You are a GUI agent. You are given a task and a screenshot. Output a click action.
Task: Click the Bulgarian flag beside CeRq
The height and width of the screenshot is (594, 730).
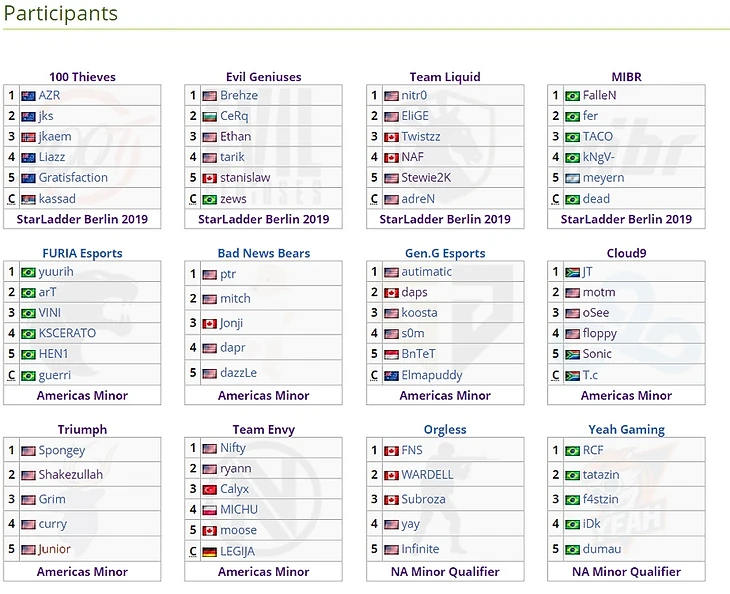(x=209, y=116)
